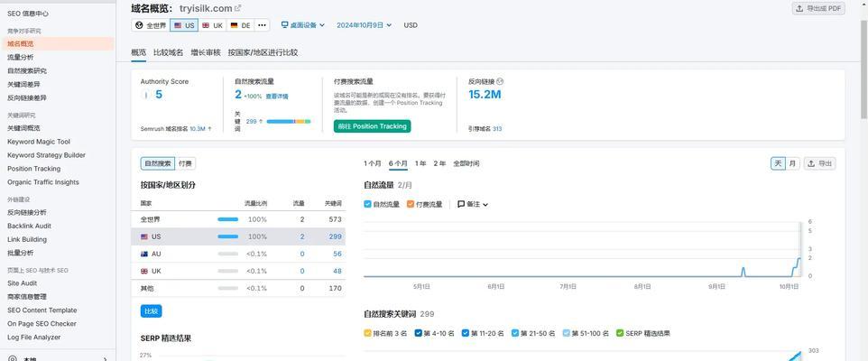Click 前往 Position Tracking button

pyautogui.click(x=373, y=126)
